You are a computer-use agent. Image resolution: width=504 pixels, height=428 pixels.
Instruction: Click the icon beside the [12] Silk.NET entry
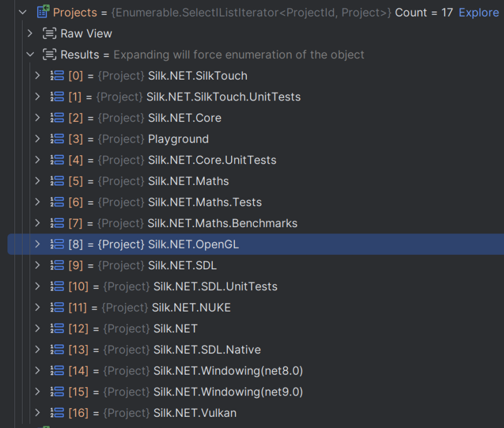click(x=57, y=329)
